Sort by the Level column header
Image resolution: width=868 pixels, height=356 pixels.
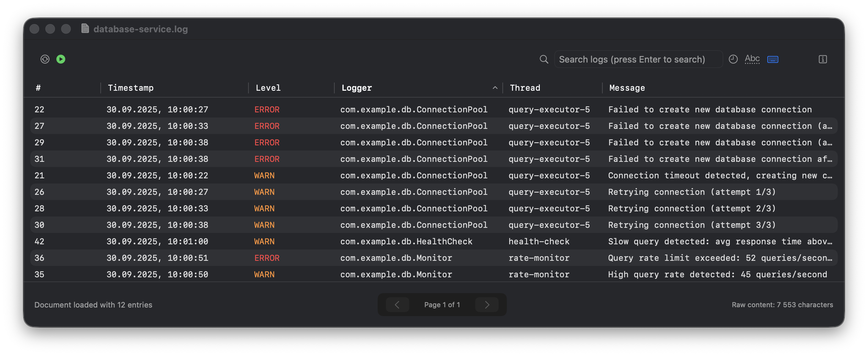click(x=268, y=88)
